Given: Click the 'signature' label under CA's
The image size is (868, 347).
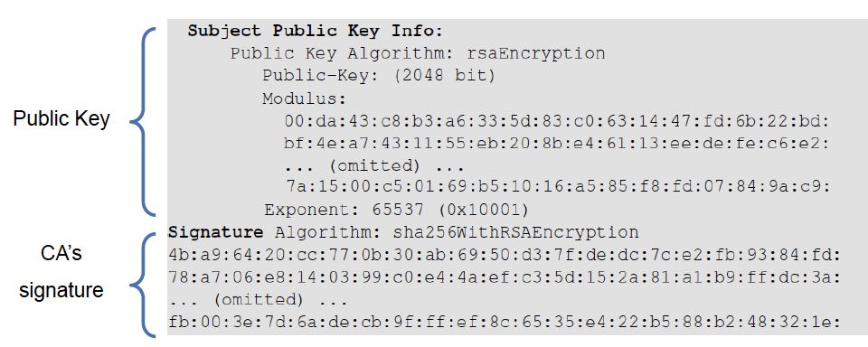Looking at the screenshot, I should (x=61, y=290).
